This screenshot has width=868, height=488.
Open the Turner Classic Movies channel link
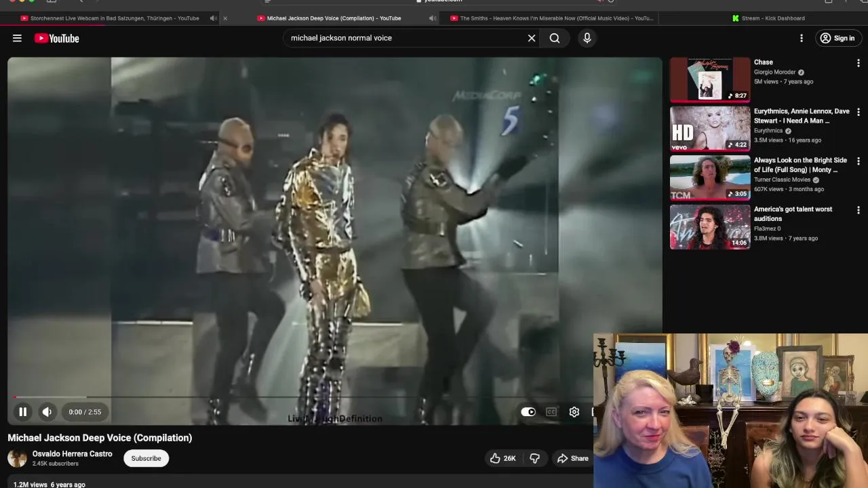(x=783, y=180)
